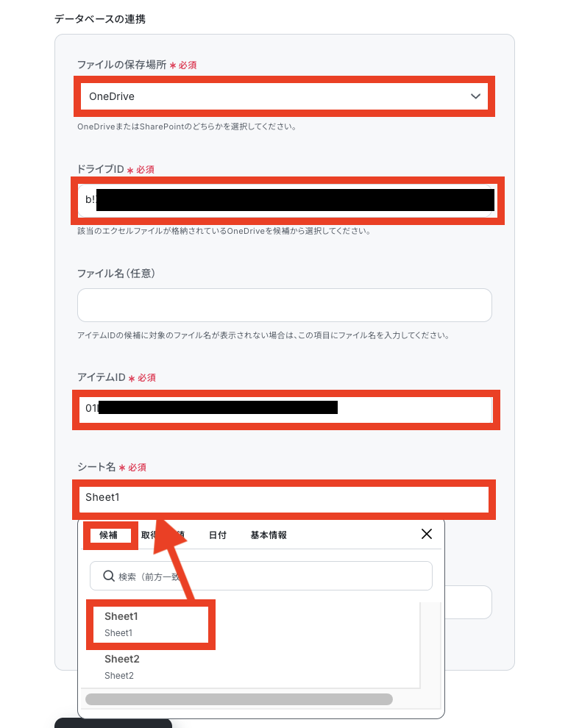This screenshot has height=728, width=568.
Task: Switch to the 候補 tab
Action: [x=108, y=535]
